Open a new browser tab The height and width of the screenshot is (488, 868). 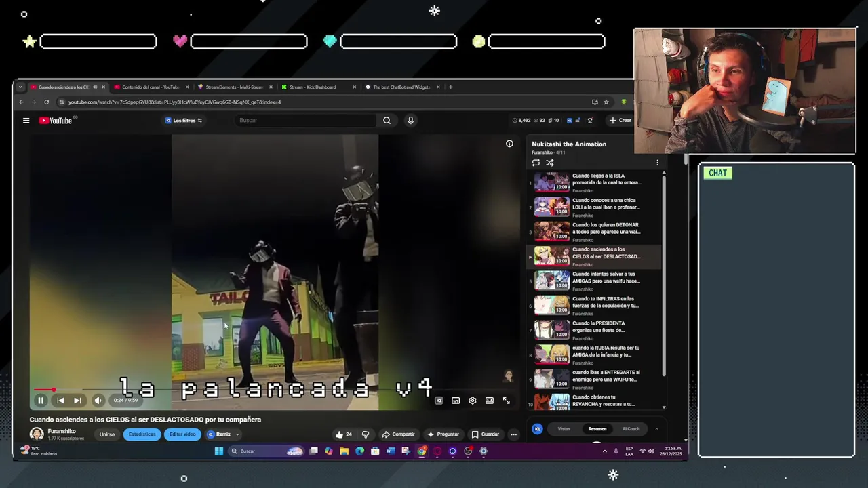click(451, 87)
